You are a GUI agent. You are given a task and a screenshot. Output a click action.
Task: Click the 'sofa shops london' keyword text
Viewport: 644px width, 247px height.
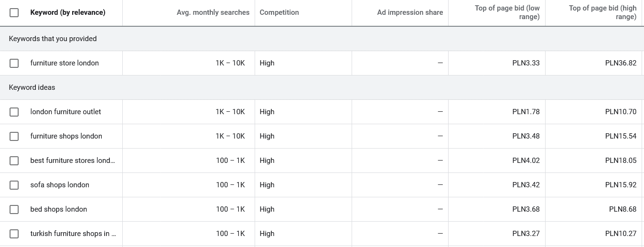pyautogui.click(x=60, y=185)
